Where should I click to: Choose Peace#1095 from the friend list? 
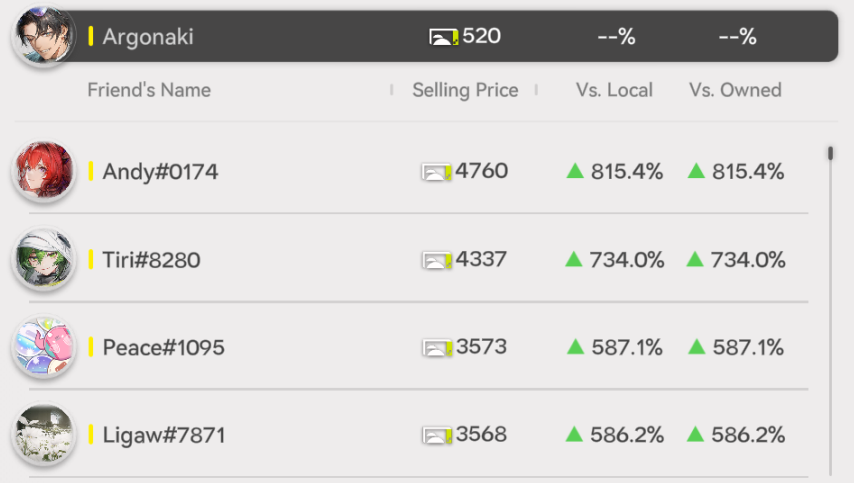coord(163,348)
